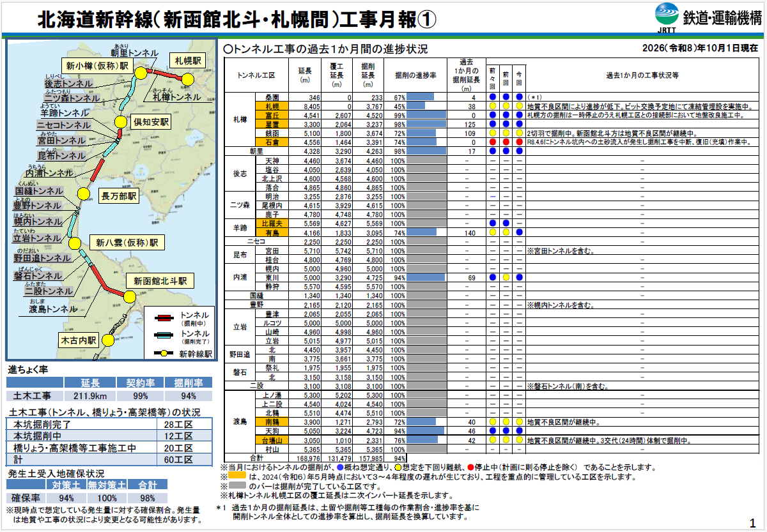Click 桑園 row blue dot in 今回 column
The image size is (767, 532).
(519, 97)
